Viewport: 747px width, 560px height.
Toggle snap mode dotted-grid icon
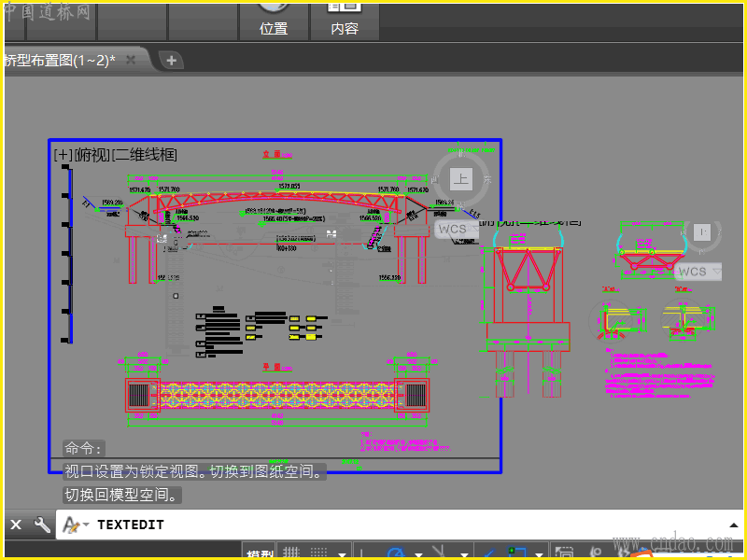pyautogui.click(x=318, y=553)
